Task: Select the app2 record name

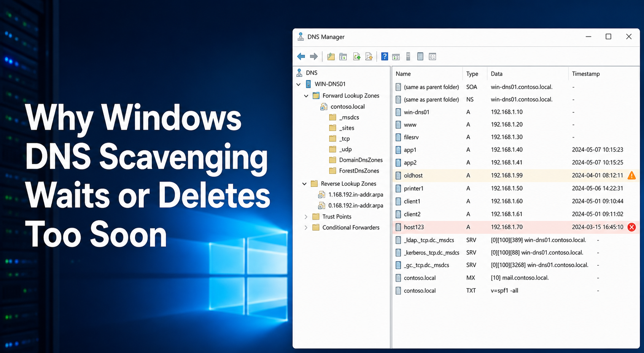Action: click(x=410, y=163)
